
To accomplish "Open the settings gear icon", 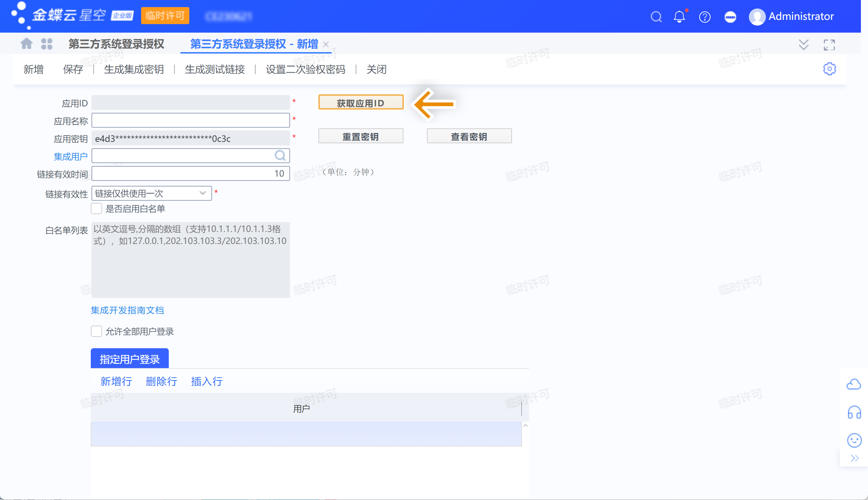I will click(x=829, y=69).
